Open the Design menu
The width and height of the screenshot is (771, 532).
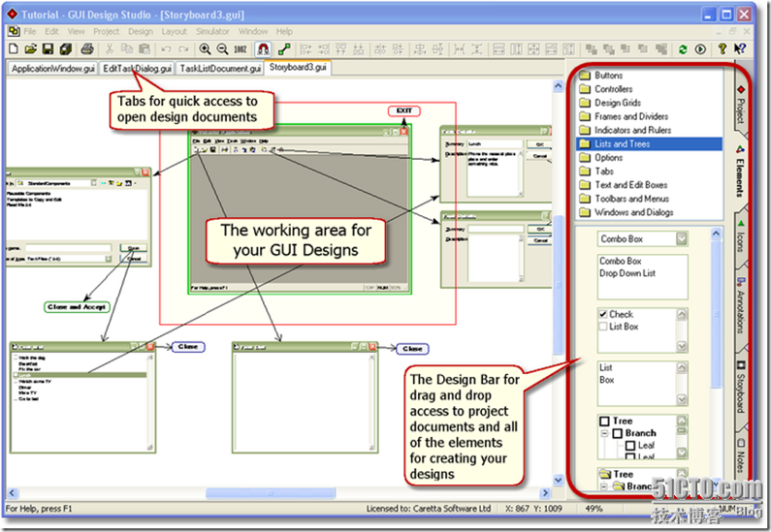coord(141,31)
